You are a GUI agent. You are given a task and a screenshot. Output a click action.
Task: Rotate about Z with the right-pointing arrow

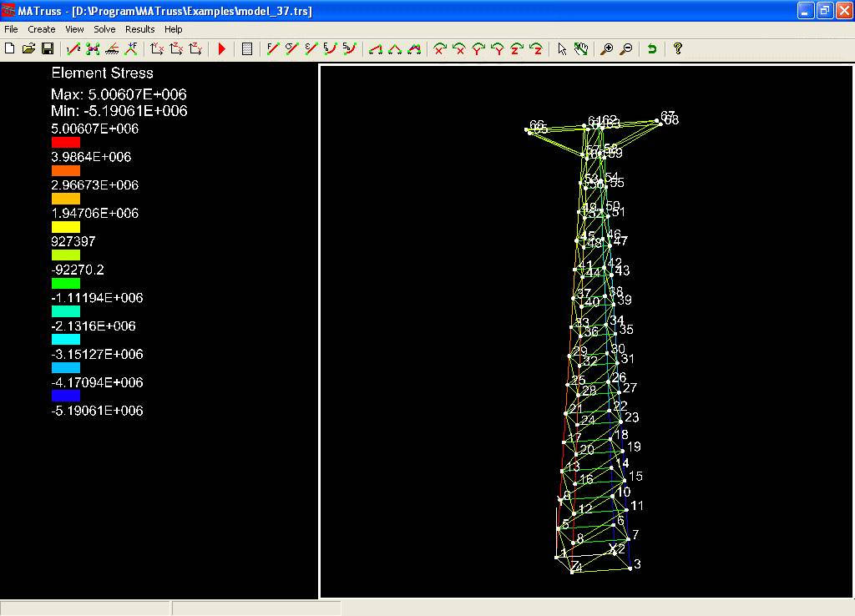click(x=517, y=49)
